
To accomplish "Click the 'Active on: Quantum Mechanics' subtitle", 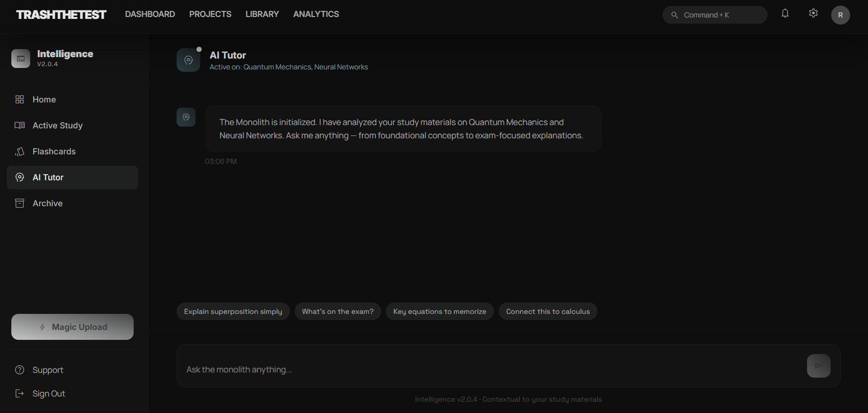I will tap(289, 67).
